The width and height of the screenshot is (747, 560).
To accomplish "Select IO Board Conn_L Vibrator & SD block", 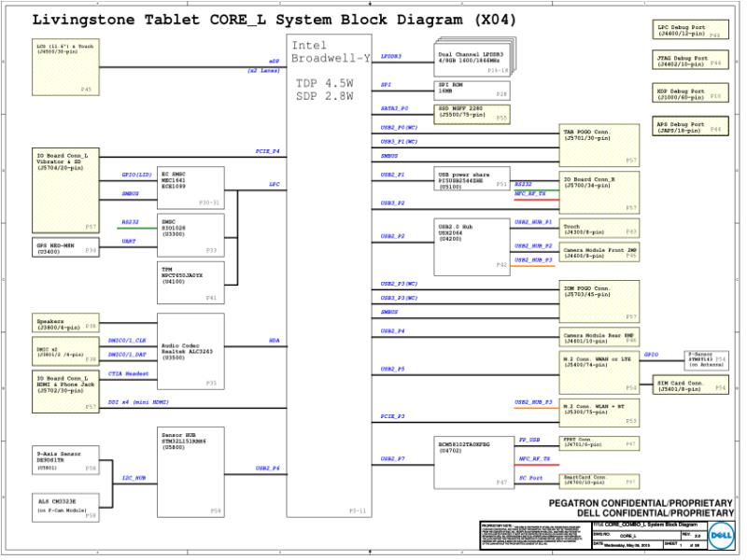I will pos(65,190).
